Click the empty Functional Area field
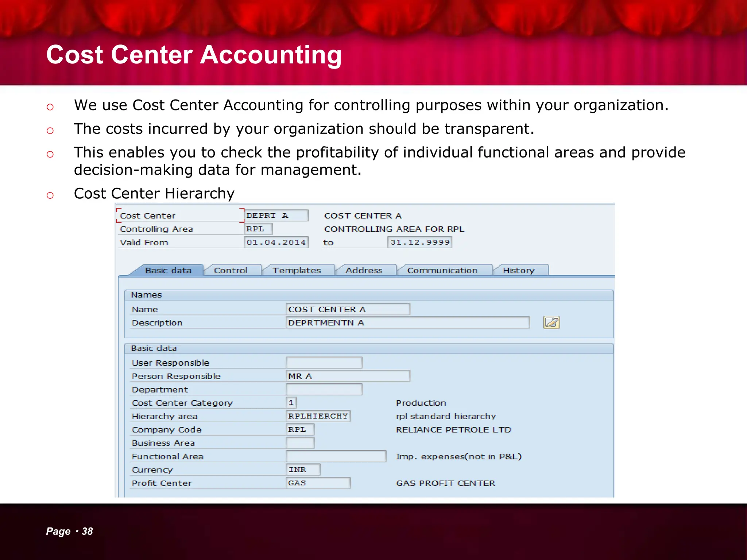747x560 pixels. (336, 456)
